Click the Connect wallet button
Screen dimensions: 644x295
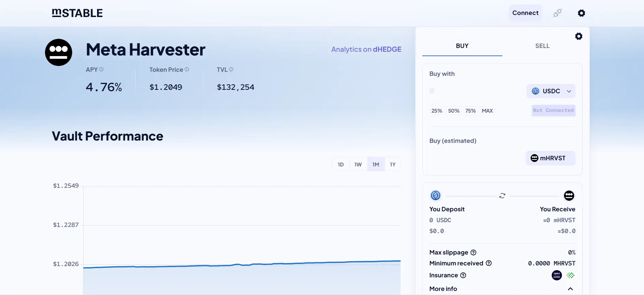point(525,13)
